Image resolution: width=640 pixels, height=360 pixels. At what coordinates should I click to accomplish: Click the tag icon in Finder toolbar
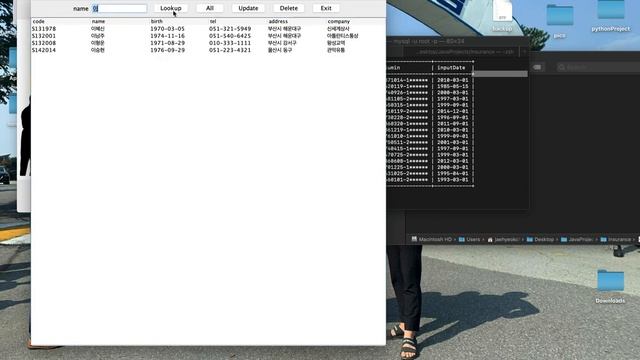(537, 67)
